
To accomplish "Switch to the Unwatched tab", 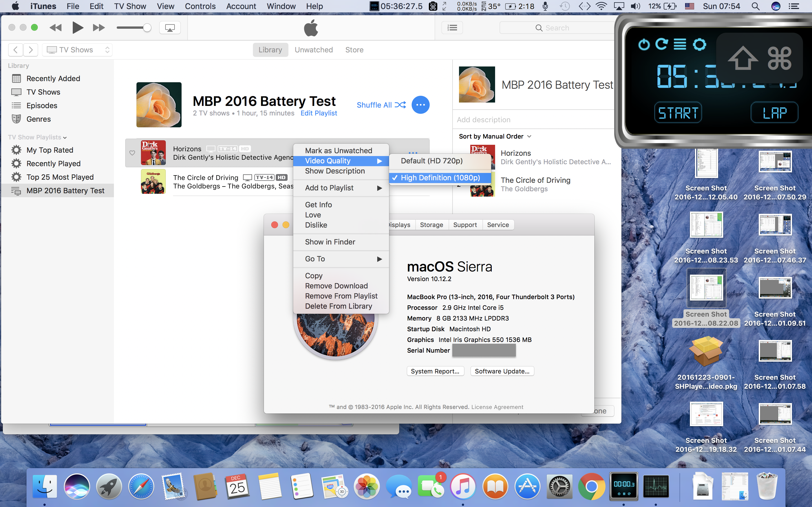I will pyautogui.click(x=314, y=50).
